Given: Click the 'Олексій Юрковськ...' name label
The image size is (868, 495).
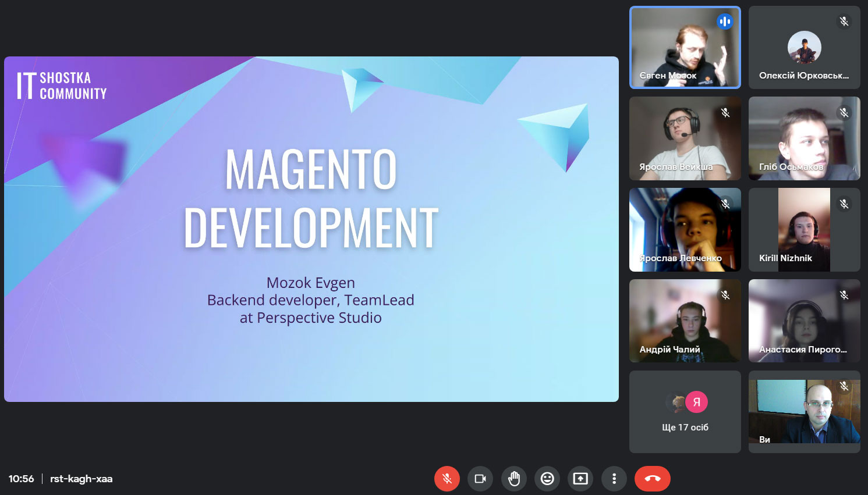Looking at the screenshot, I should [x=804, y=76].
